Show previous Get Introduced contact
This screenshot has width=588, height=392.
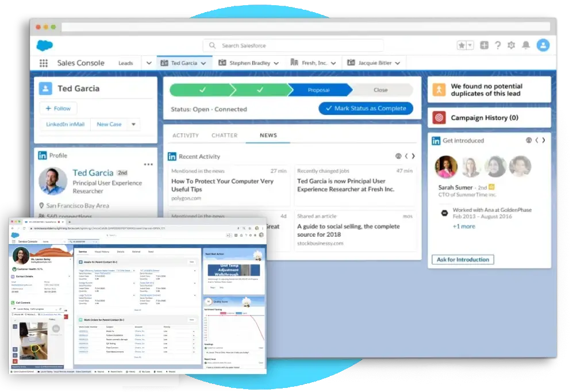(537, 140)
